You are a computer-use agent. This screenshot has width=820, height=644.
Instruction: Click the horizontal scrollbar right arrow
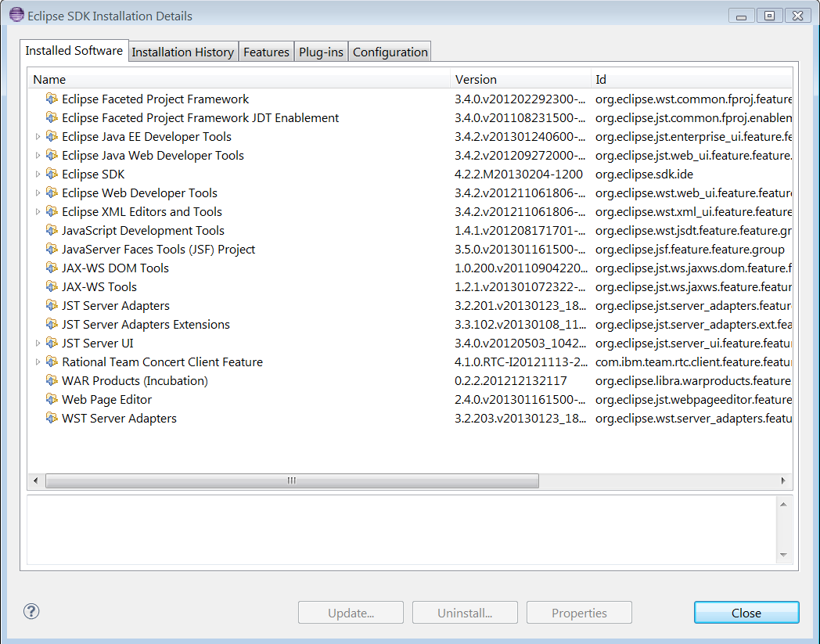783,480
